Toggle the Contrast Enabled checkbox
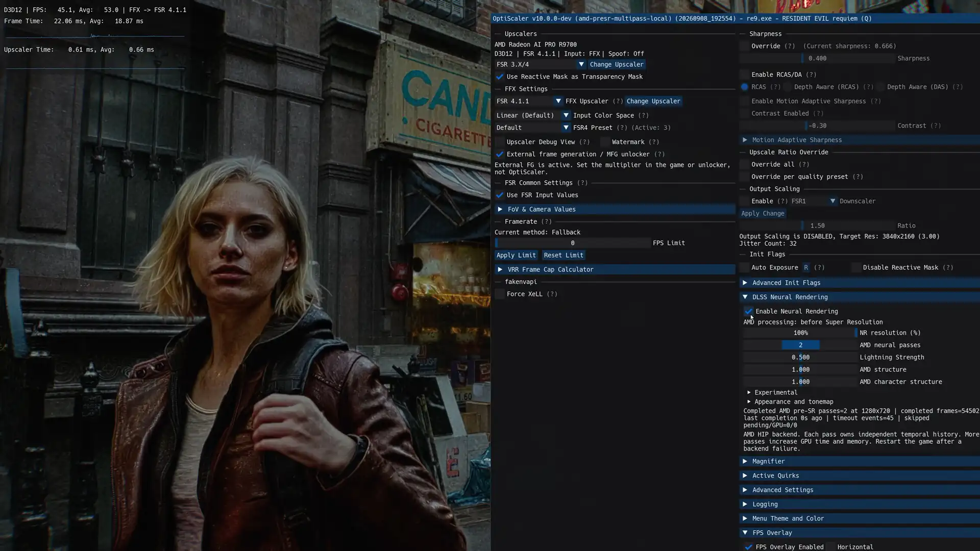Viewport: 980px width, 551px height. tap(744, 113)
